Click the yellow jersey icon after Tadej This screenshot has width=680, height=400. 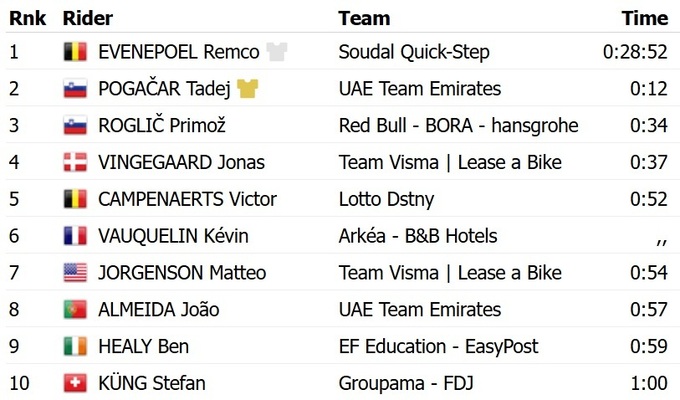[x=249, y=89]
